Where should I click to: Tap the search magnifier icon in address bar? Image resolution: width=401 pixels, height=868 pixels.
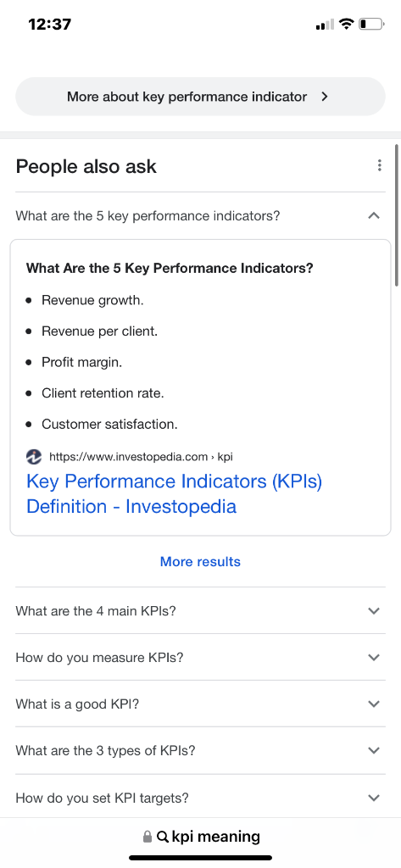coord(163,837)
